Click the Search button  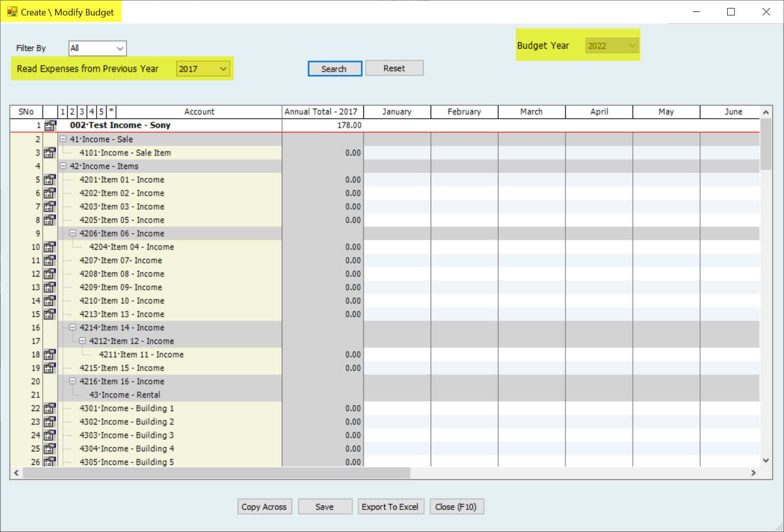tap(334, 69)
